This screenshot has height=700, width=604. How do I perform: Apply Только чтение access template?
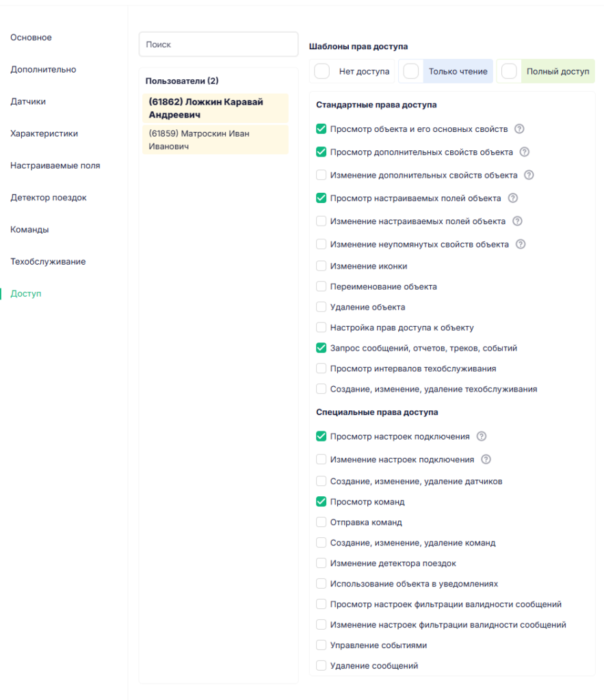click(446, 71)
